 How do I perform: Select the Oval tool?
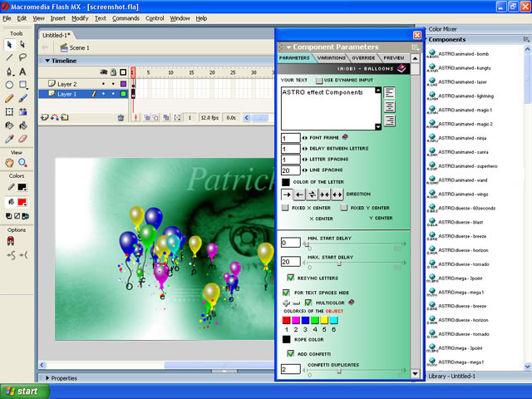[9, 85]
